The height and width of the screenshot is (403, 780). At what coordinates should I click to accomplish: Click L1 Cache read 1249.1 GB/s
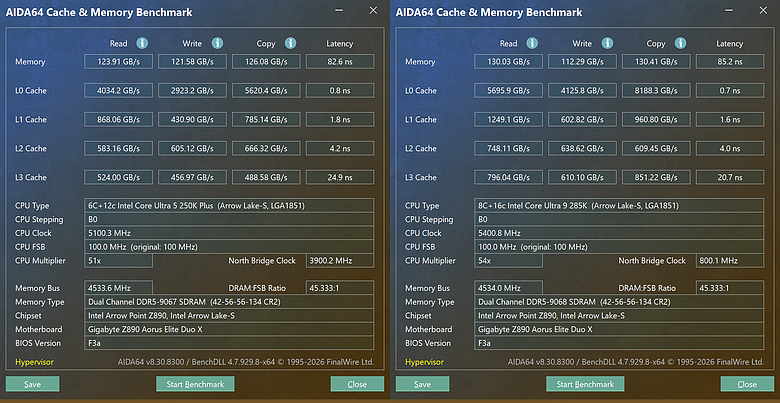pos(508,119)
